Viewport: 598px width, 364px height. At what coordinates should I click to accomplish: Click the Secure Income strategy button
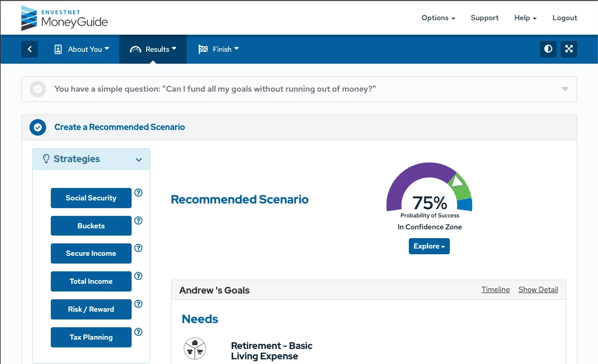click(91, 254)
